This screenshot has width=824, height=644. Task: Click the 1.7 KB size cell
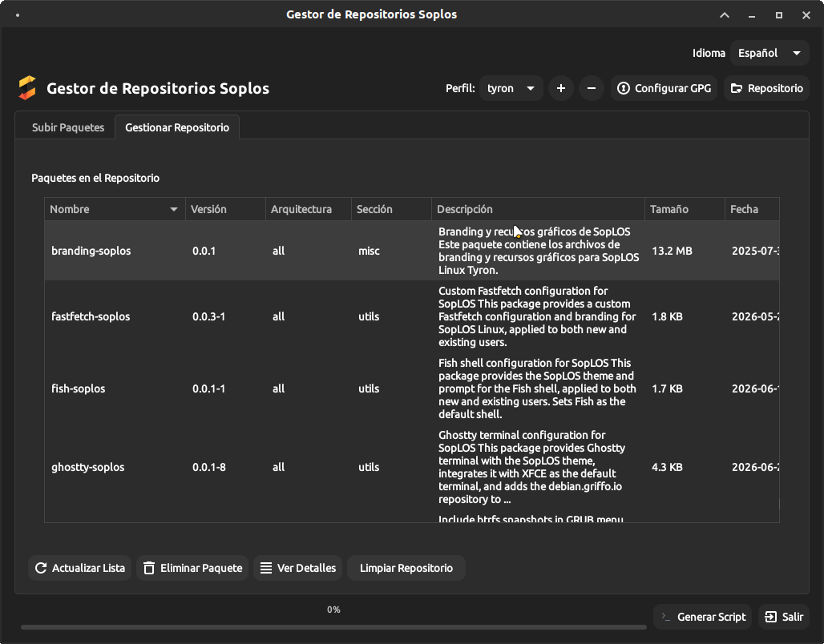pyautogui.click(x=667, y=388)
